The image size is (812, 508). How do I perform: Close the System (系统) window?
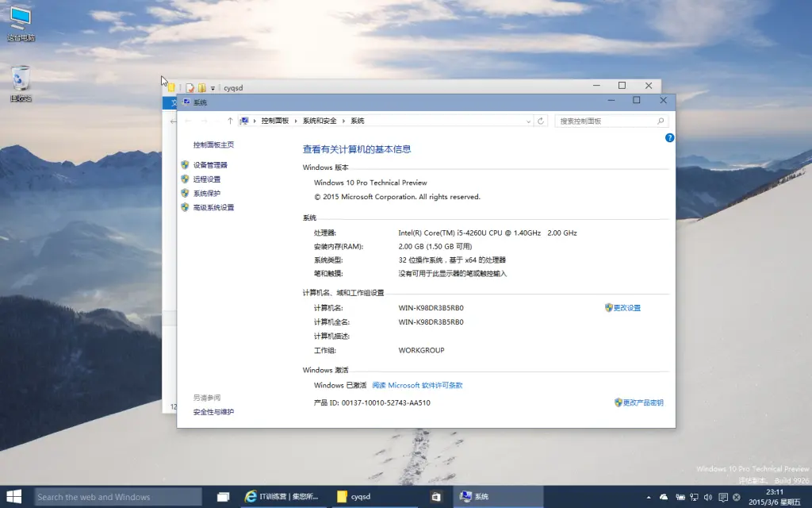click(x=663, y=101)
